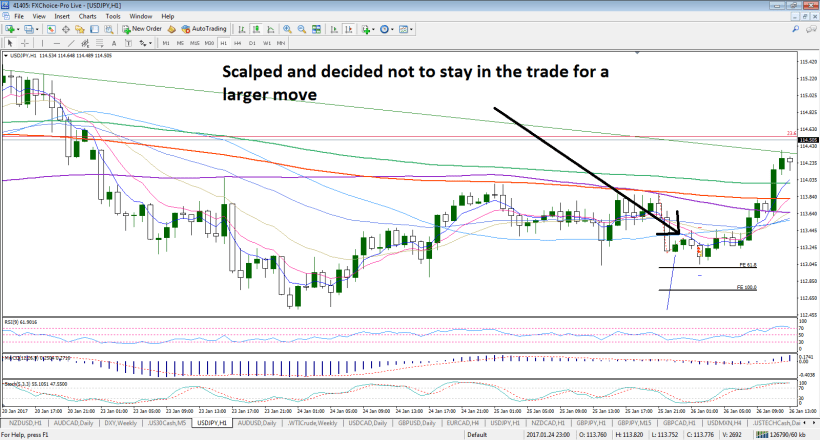The height and width of the screenshot is (440, 820).
Task: Switch to D1 timeframe
Action: [252, 43]
